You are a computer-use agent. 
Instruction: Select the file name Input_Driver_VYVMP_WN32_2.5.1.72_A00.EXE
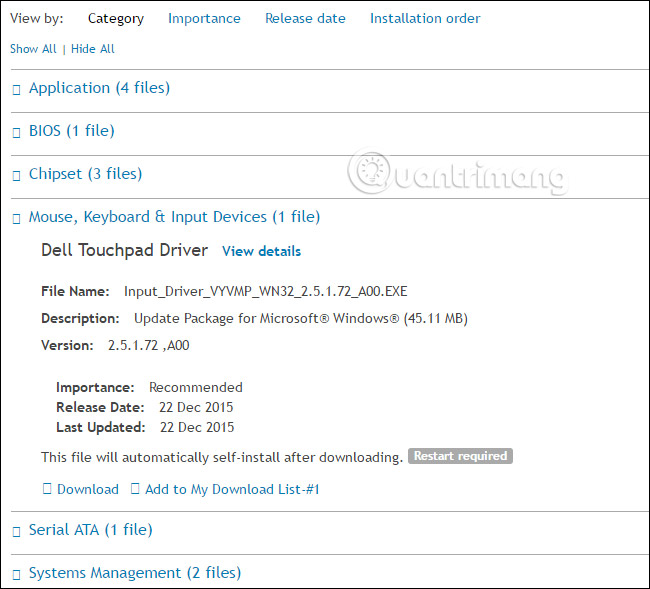pos(266,291)
